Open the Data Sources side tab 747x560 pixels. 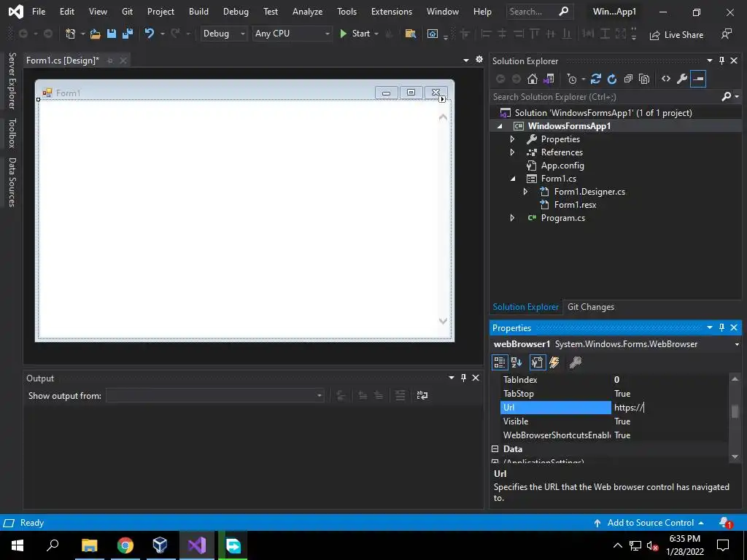coord(12,182)
